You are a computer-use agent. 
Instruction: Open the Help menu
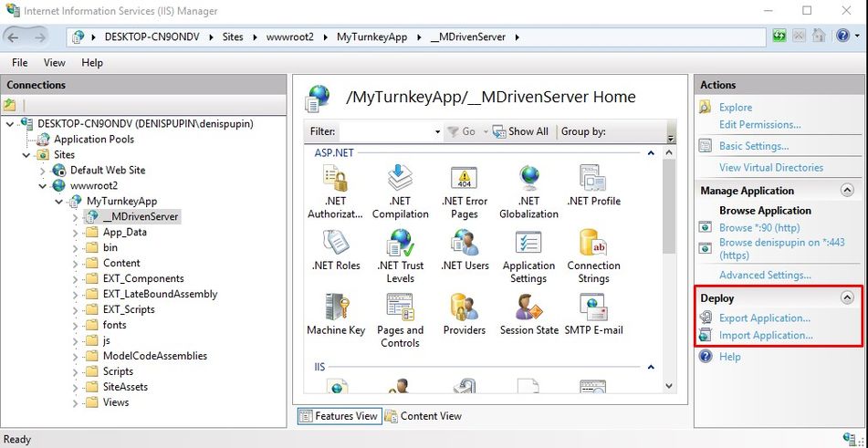coord(92,62)
